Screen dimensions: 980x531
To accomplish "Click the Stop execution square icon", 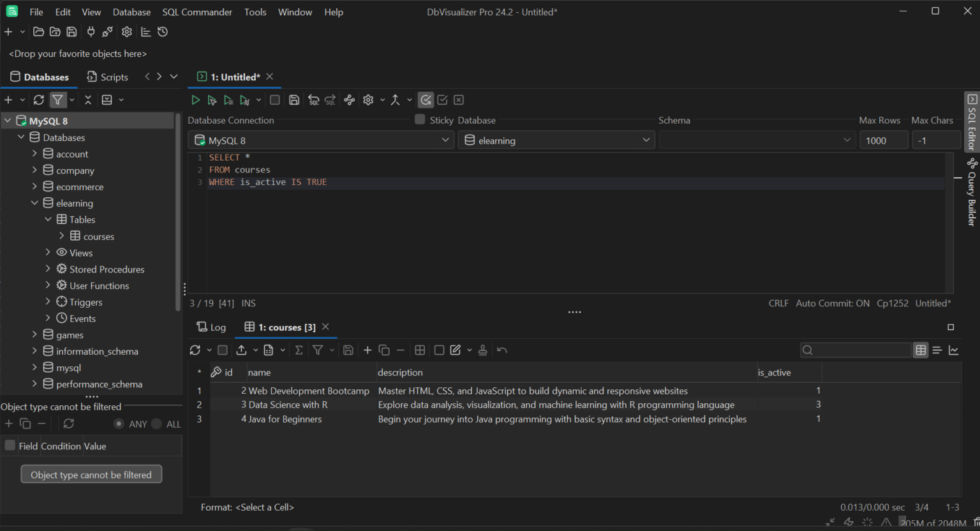I will [275, 100].
